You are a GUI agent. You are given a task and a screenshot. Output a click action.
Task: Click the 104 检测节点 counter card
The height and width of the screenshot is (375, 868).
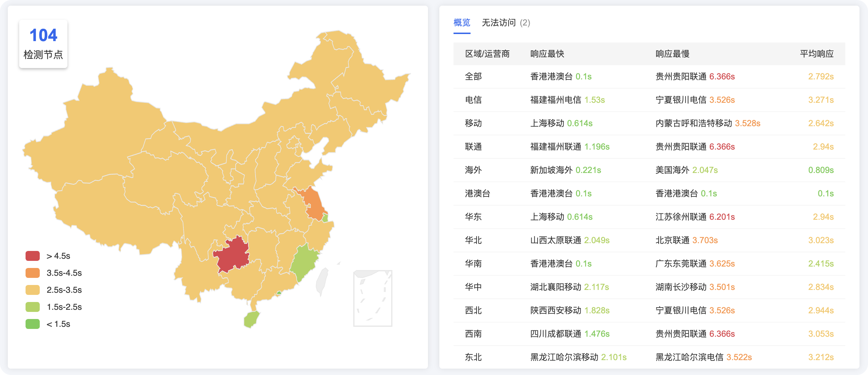(x=43, y=44)
